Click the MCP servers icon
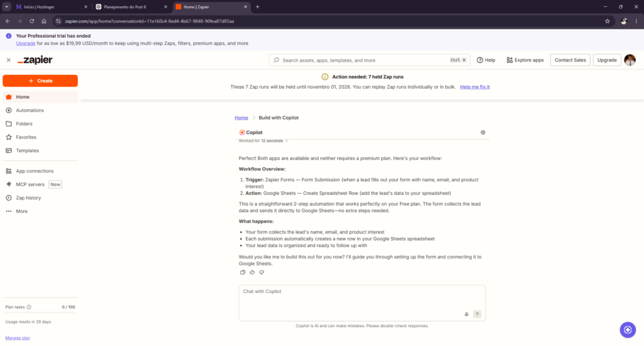 9,184
